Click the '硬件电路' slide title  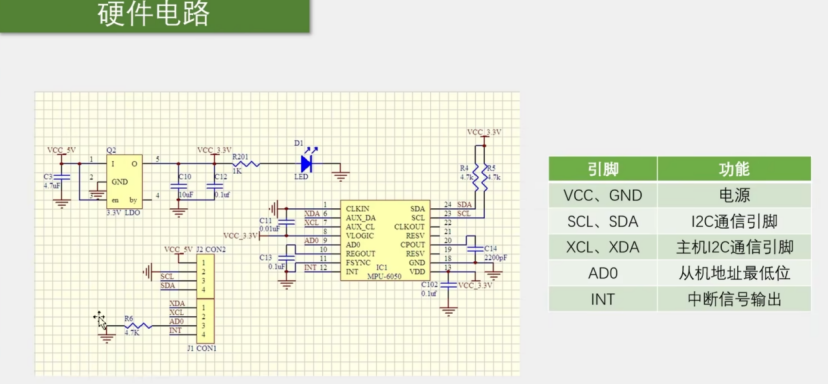click(154, 14)
